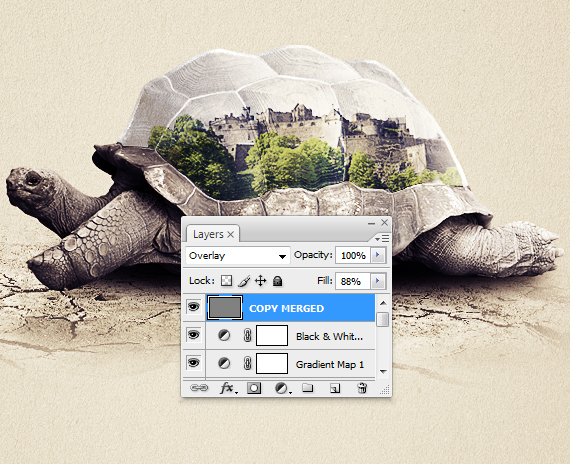This screenshot has width=570, height=464.
Task: Select the Black & Whit... layer name
Action: coord(329,336)
